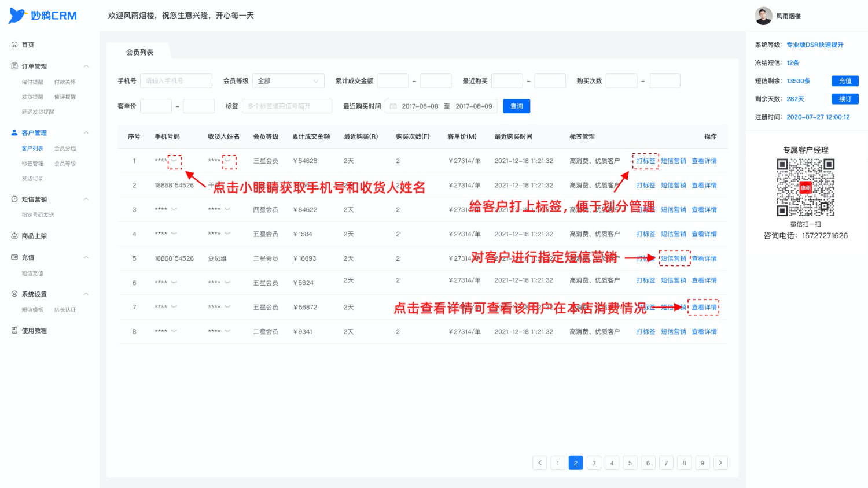Click the user avatar for 风雨烟楼

point(763,16)
